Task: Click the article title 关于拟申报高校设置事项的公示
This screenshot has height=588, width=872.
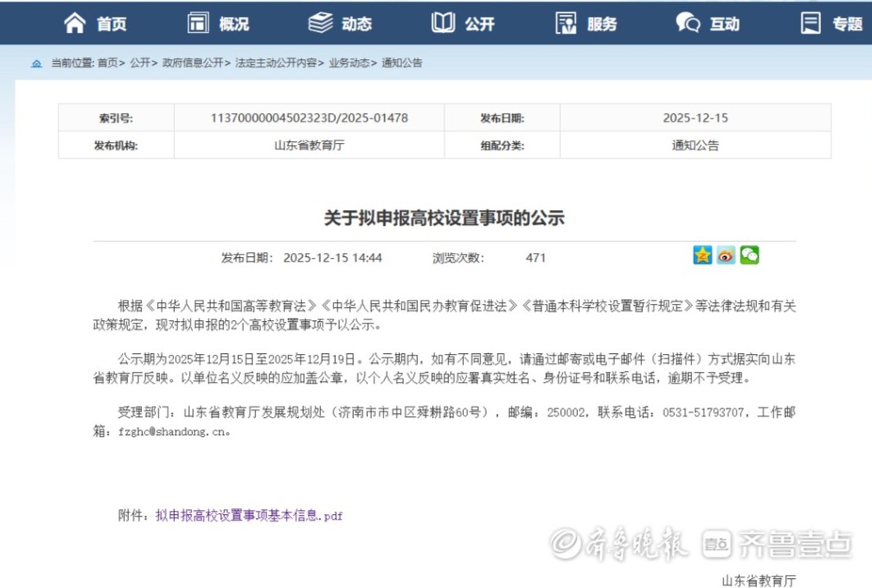Action: pos(444,218)
